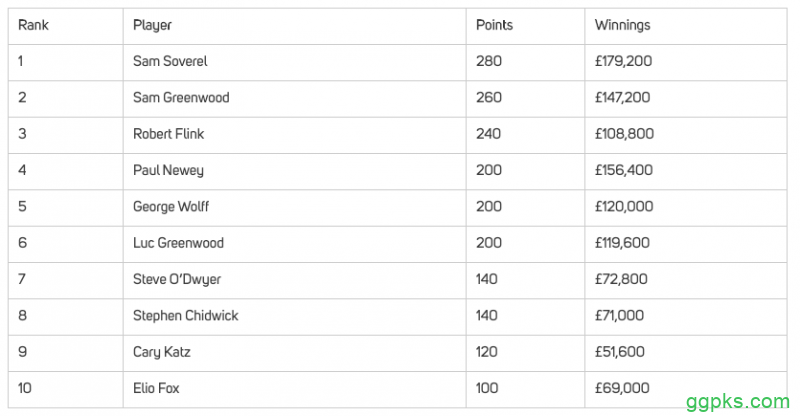Click on Steve O'Dwyer
The image size is (800, 416).
(x=176, y=279)
